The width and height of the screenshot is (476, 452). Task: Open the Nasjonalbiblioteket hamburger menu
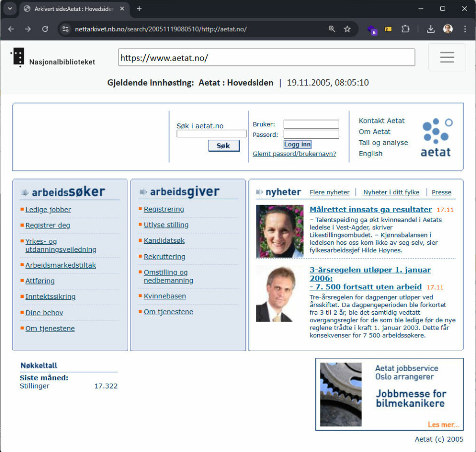click(x=447, y=57)
